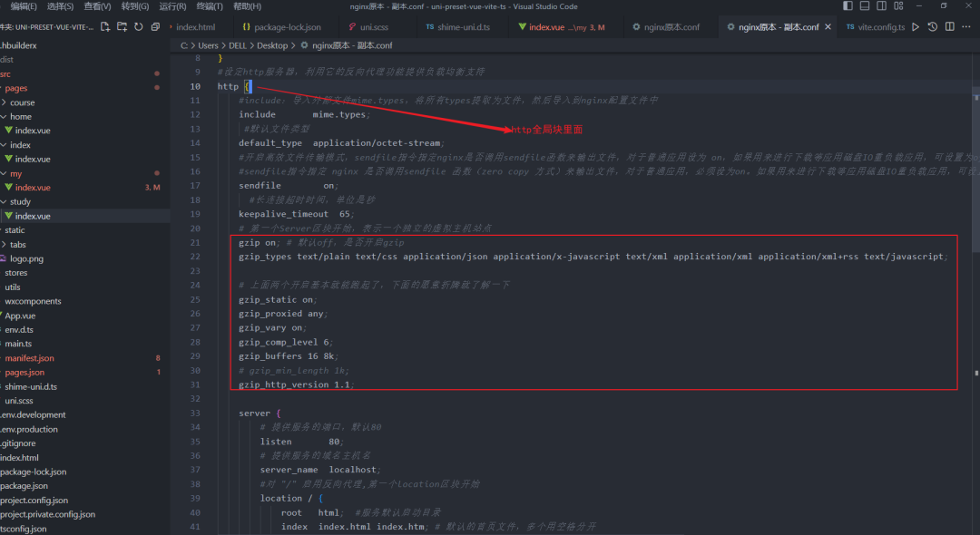Open the editor actions via the ellipsis icon

(x=965, y=26)
